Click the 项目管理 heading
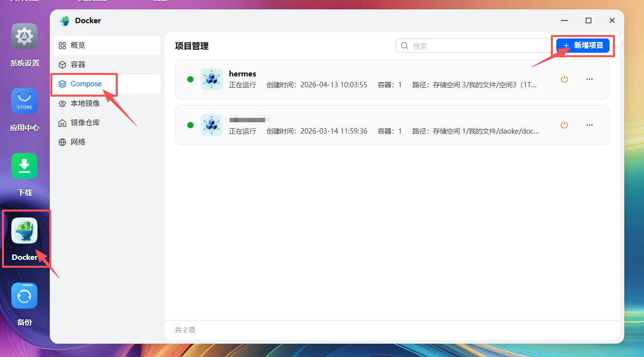 [x=192, y=46]
